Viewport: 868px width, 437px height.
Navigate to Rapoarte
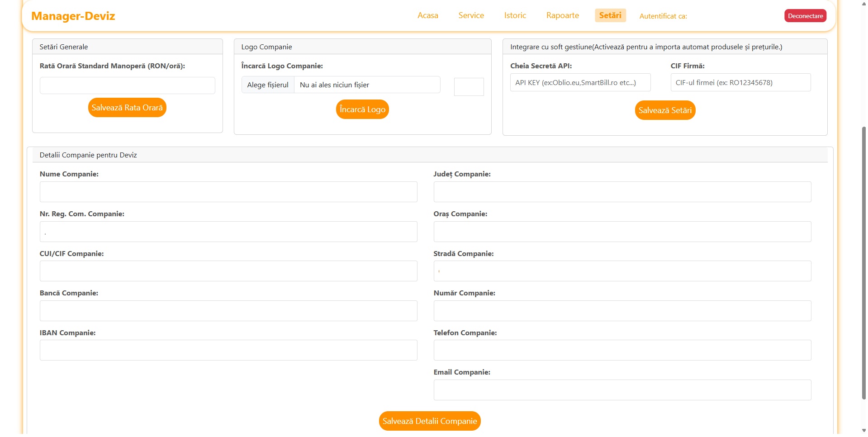[562, 15]
